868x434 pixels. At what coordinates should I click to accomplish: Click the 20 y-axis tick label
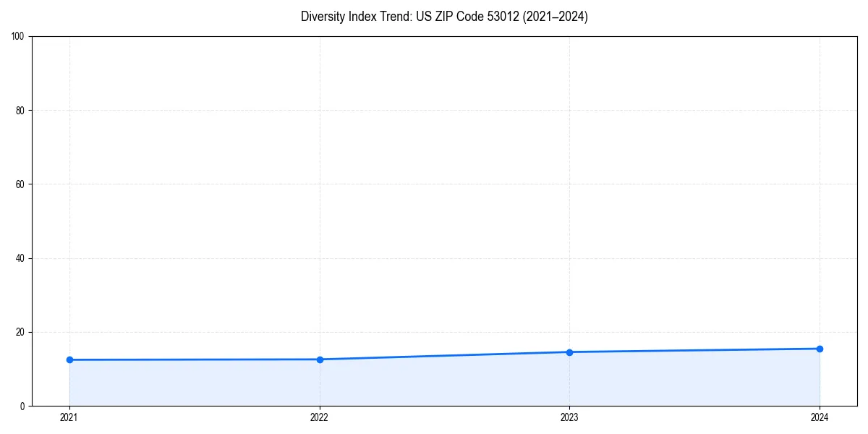point(20,331)
